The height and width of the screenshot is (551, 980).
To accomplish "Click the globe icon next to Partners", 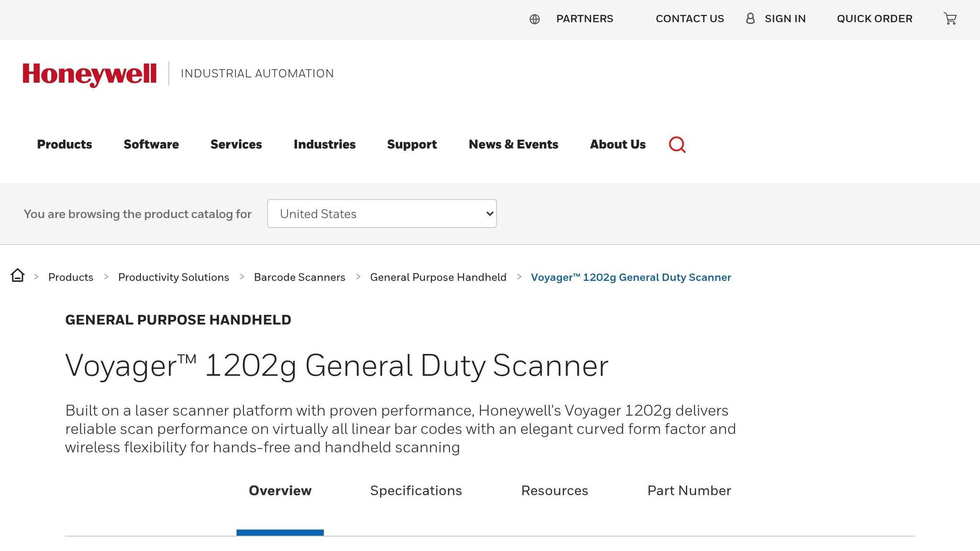I will coord(535,19).
